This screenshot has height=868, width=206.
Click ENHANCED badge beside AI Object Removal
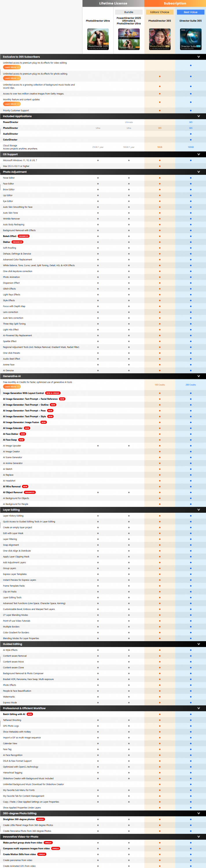(30, 492)
